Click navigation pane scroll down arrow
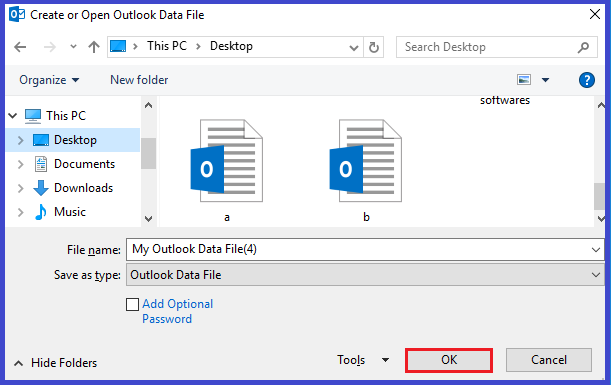The image size is (611, 385). 148,219
